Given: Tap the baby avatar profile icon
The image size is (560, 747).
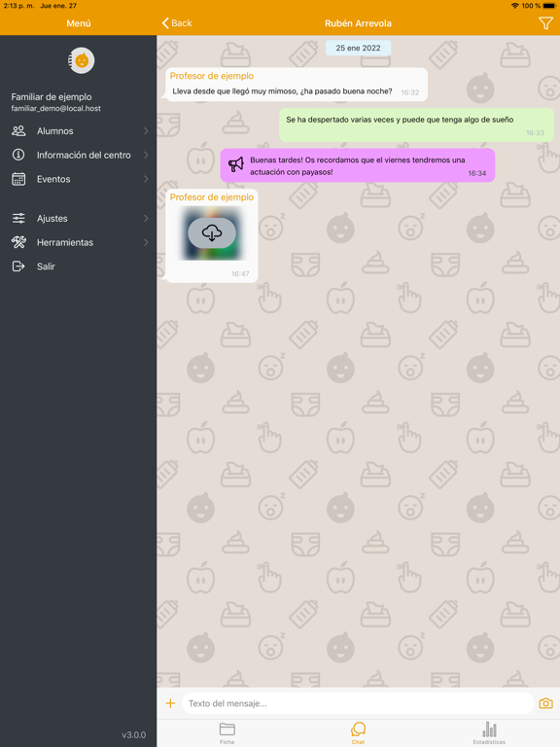Looking at the screenshot, I should click(x=81, y=60).
